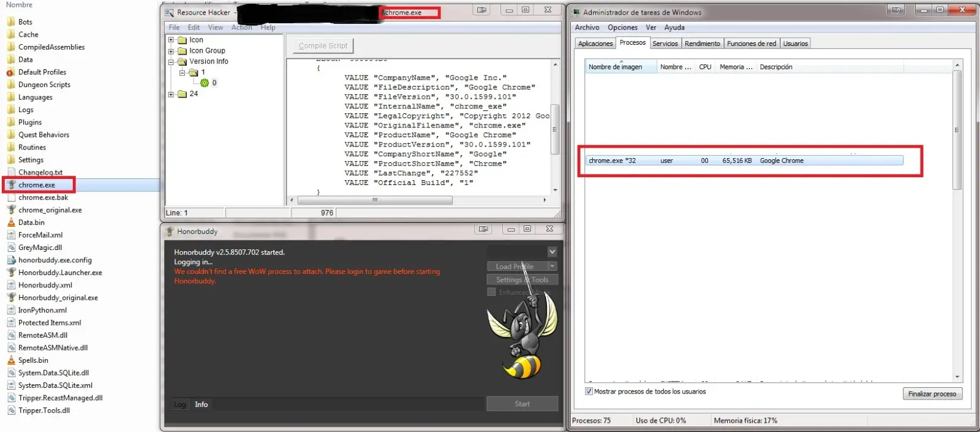Click the vertical scrollbar in the script editor

tap(555, 129)
